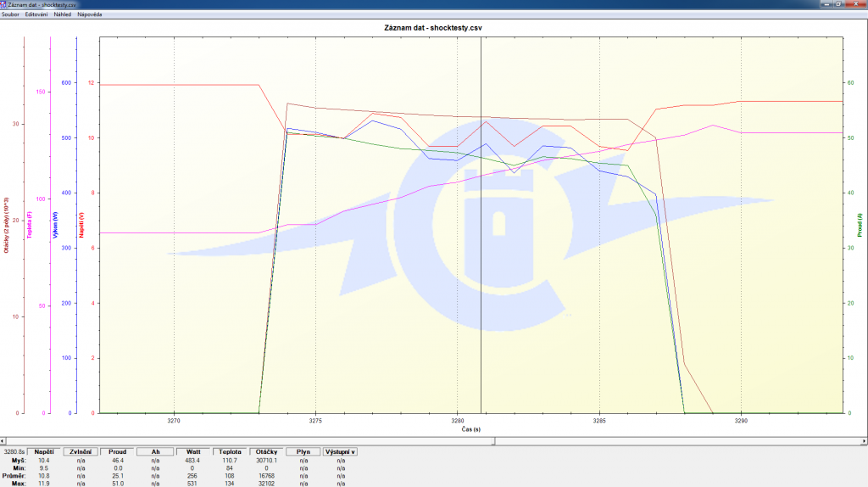Click the vertical cursor line on the graph
This screenshot has width=868, height=487.
pyautogui.click(x=481, y=255)
